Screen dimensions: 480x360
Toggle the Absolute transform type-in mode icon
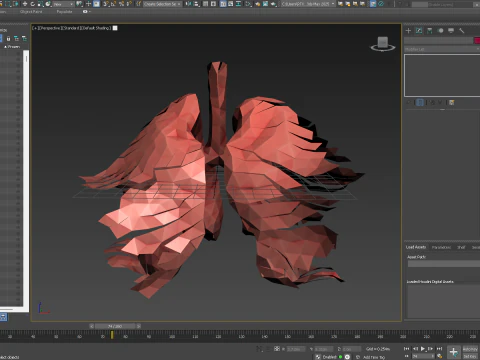[277, 349]
